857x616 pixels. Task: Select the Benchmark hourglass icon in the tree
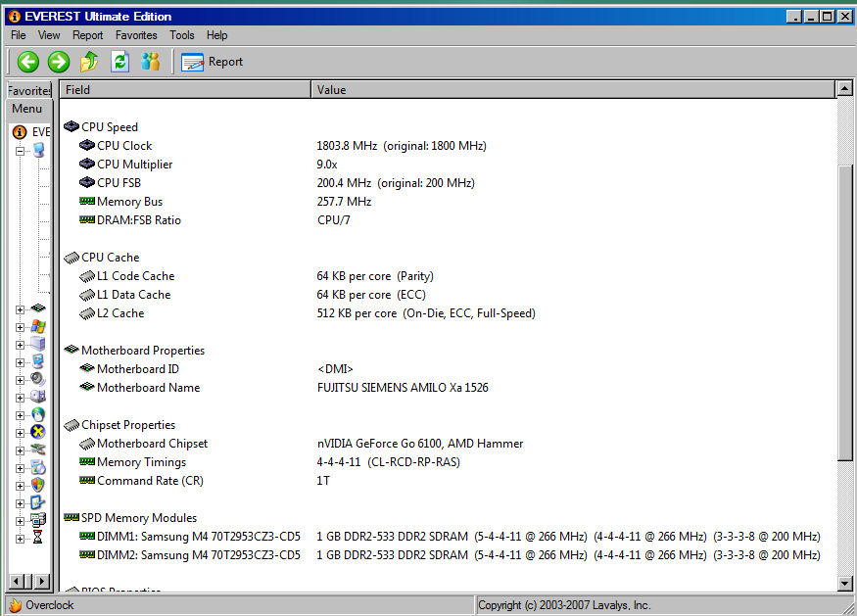tap(38, 538)
